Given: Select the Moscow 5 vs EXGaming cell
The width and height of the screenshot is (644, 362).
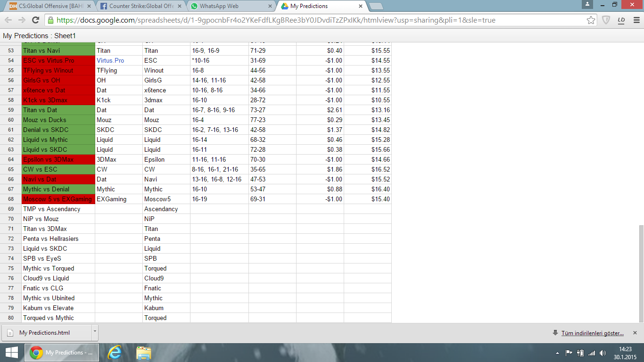Looking at the screenshot, I should (x=58, y=199).
